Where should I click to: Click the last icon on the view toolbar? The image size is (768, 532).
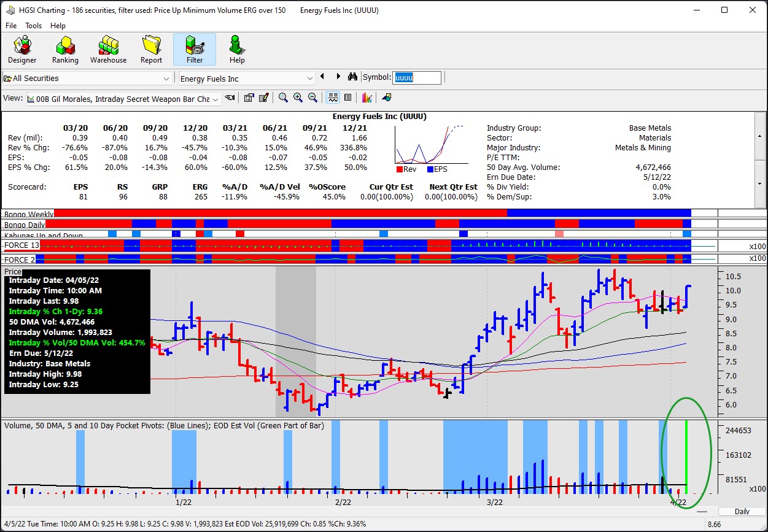pos(387,98)
